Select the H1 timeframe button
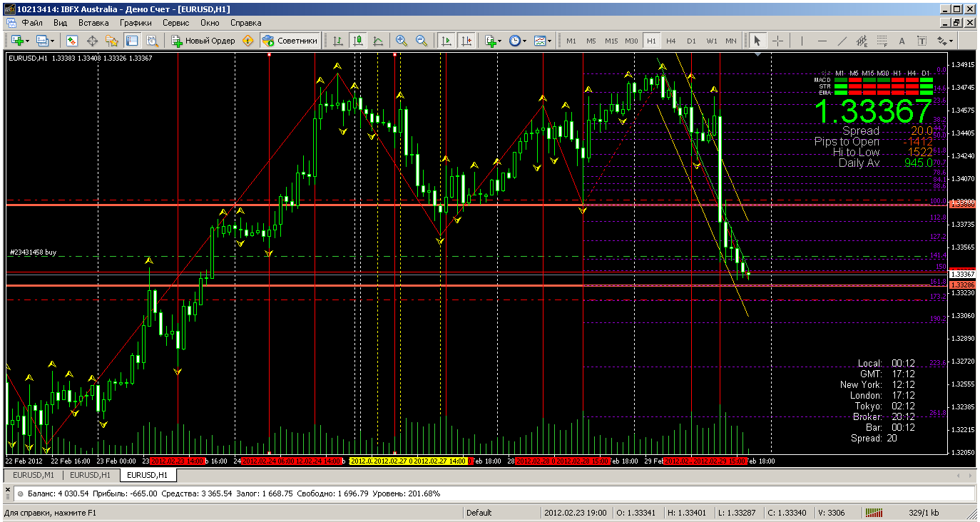Viewport: 980px width, 522px height. [x=651, y=41]
